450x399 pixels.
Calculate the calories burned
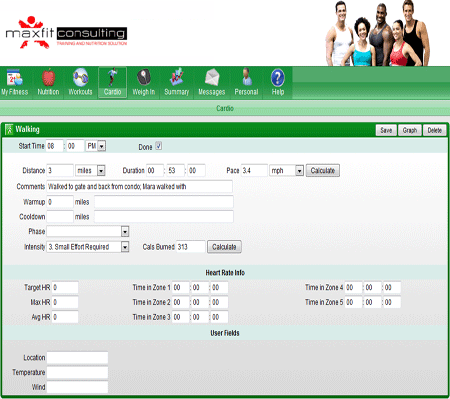[224, 247]
